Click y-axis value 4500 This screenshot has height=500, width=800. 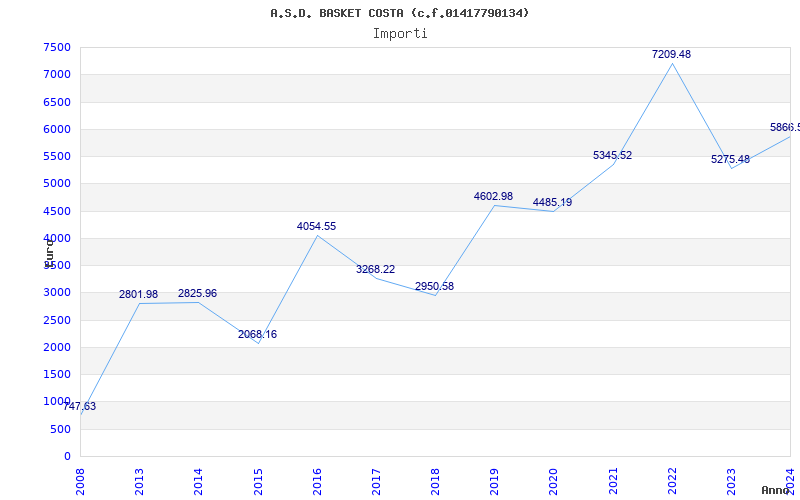pos(57,211)
